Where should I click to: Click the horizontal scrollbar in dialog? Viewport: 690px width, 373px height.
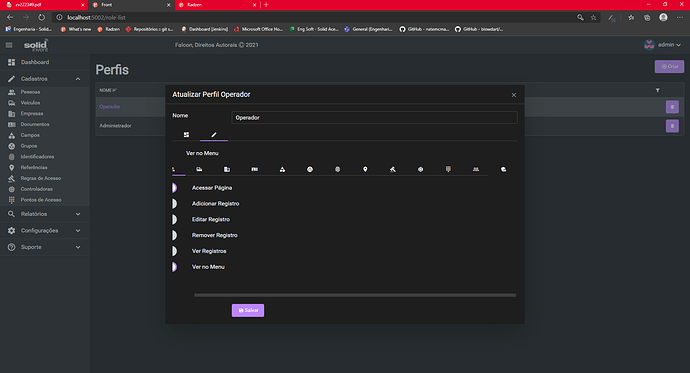point(355,295)
